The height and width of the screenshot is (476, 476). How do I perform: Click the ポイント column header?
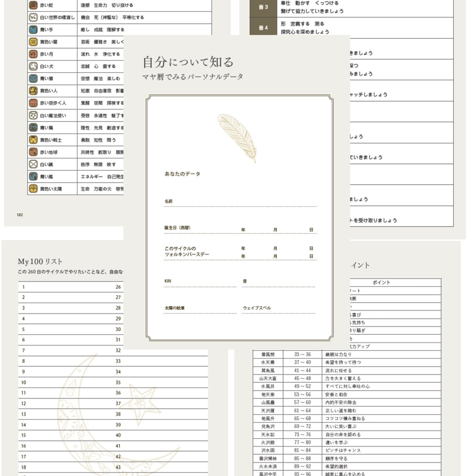[381, 282]
